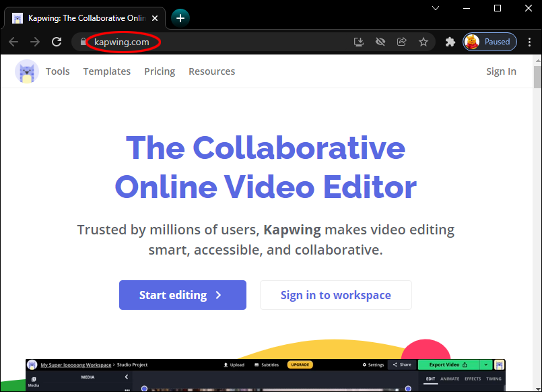Open the Tools menu
Image resolution: width=542 pixels, height=392 pixels.
58,71
